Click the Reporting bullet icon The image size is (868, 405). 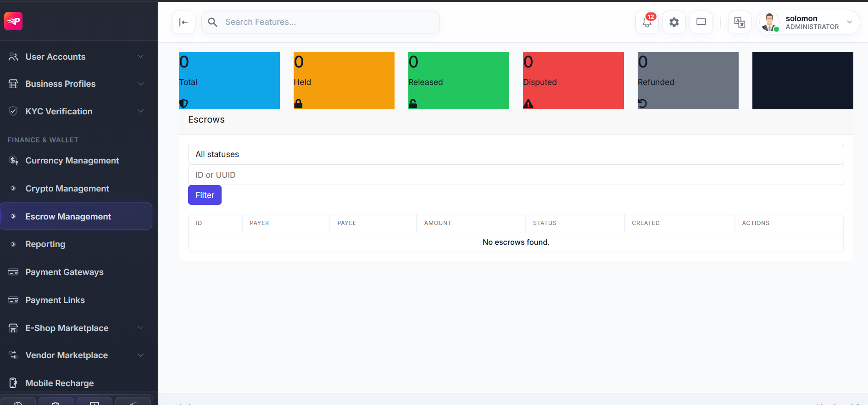click(x=13, y=244)
